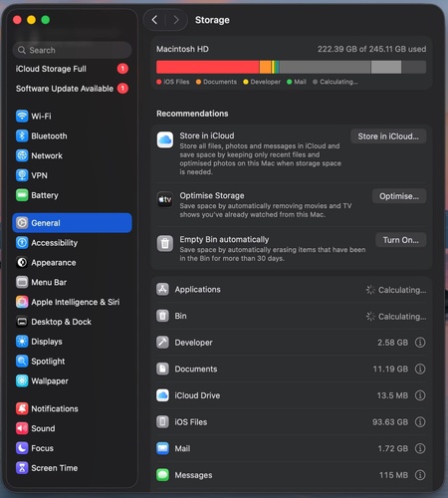This screenshot has height=498, width=448.
Task: Click the Optimise… button
Action: (x=399, y=196)
